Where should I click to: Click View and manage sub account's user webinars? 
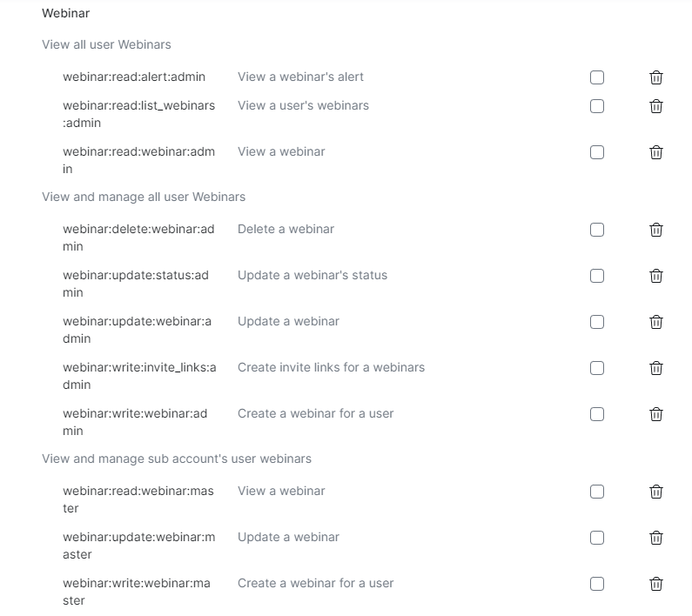tap(177, 459)
